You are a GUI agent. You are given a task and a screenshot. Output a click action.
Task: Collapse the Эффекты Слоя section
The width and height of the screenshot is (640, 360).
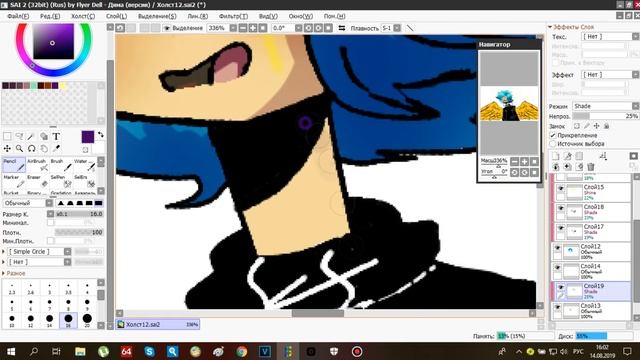571,27
